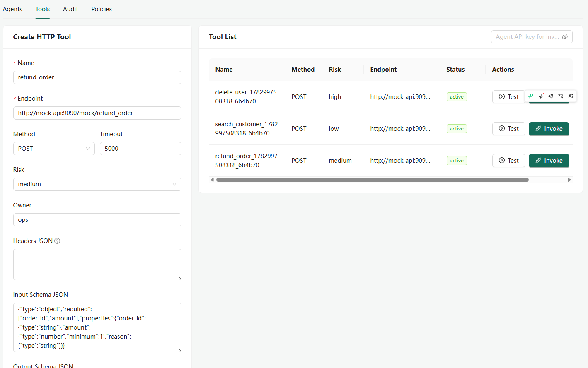This screenshot has height=368, width=588.
Task: Click the Method column header
Action: click(x=303, y=70)
